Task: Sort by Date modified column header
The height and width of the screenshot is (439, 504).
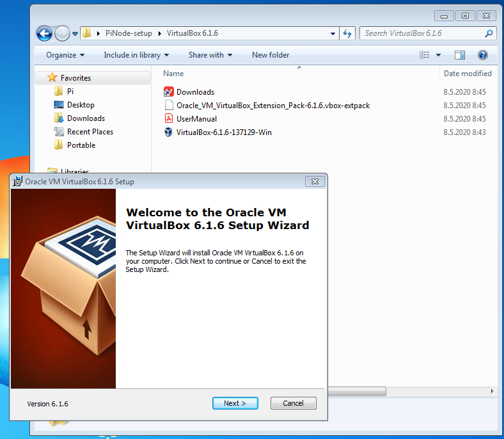Action: tap(468, 74)
